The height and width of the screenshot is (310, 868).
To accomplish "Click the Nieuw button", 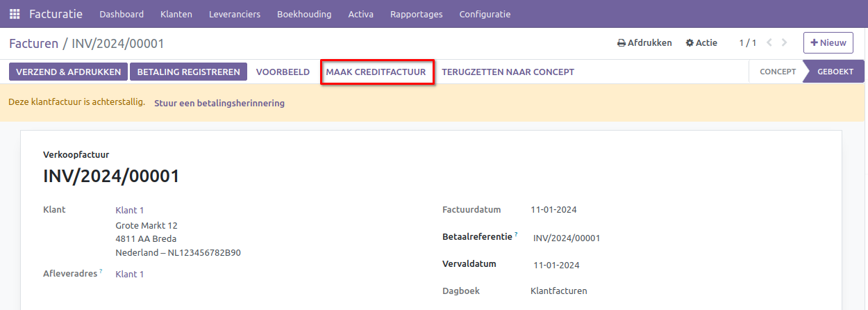I will tap(828, 43).
